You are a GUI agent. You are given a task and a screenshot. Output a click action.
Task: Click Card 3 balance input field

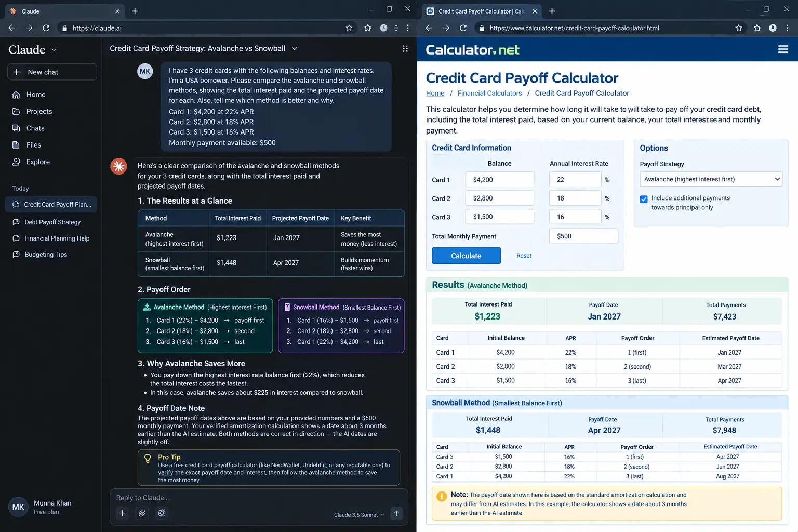[500, 217]
